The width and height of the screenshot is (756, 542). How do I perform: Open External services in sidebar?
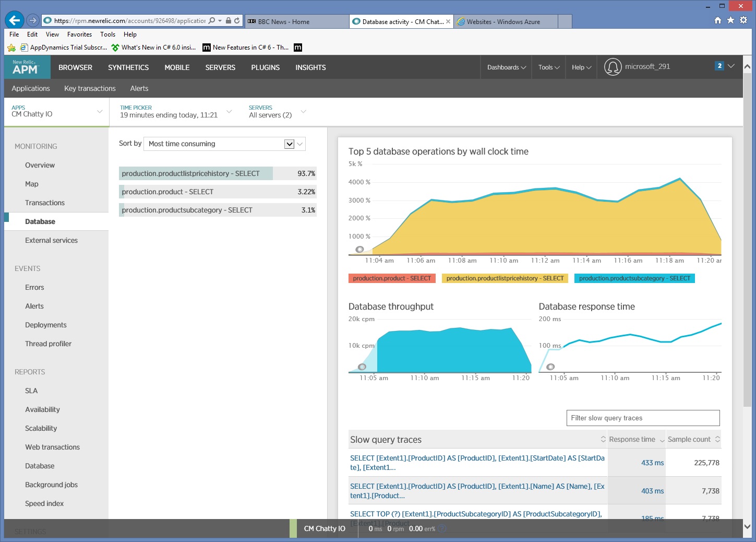point(51,240)
